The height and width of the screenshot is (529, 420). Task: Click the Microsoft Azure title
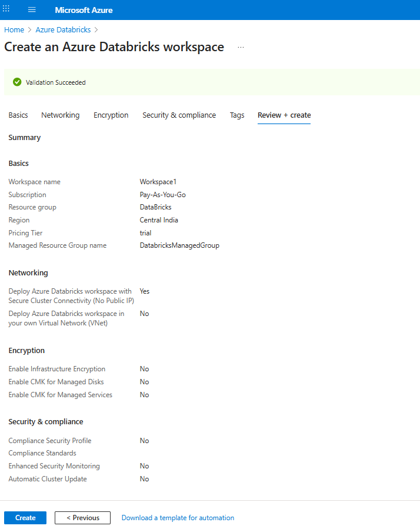tap(84, 10)
